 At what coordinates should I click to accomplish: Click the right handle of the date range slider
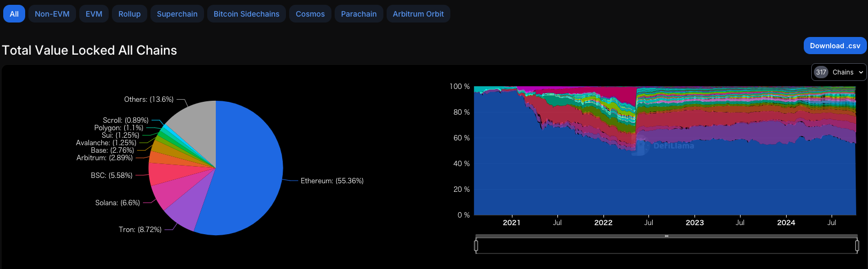(x=857, y=245)
